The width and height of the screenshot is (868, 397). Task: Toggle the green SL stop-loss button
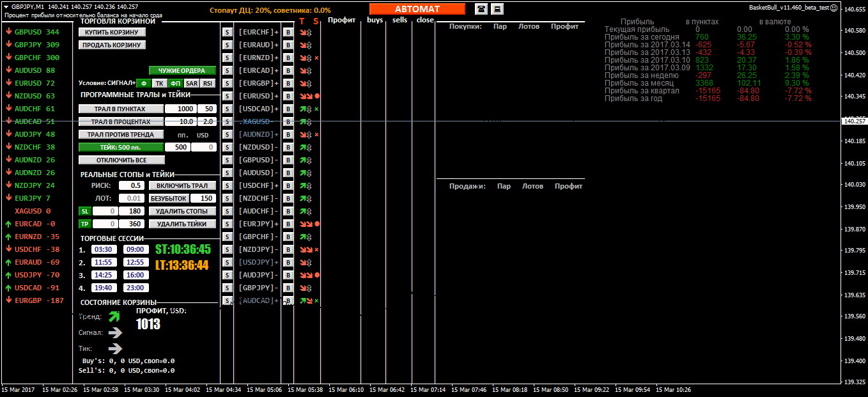[84, 211]
